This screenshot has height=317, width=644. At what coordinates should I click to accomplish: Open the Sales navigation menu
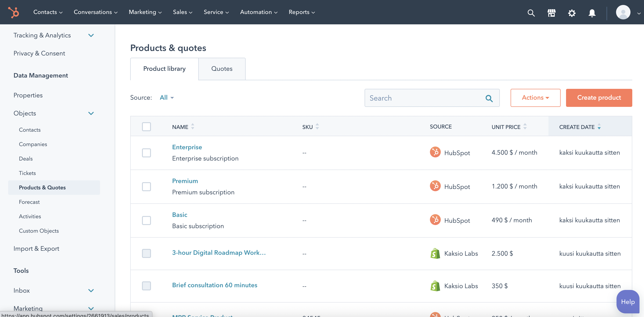tap(183, 12)
